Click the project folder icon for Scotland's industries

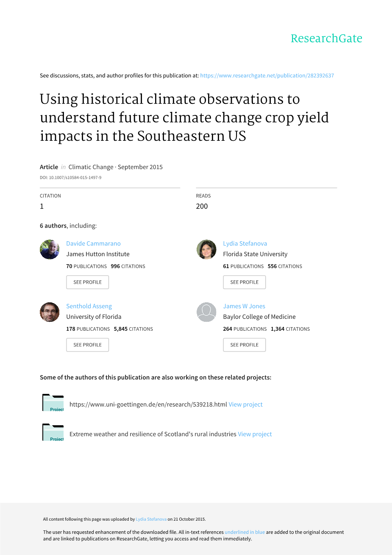53,432
